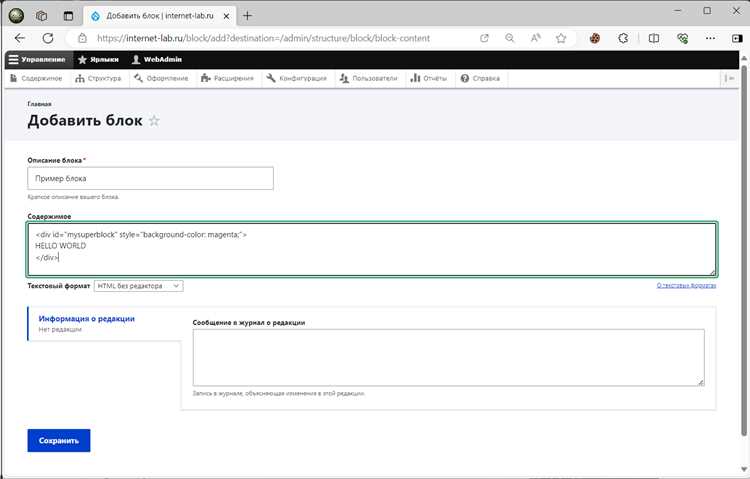Close the Добавить блок browser tab
Viewport: 750px width, 479px height.
[x=226, y=16]
